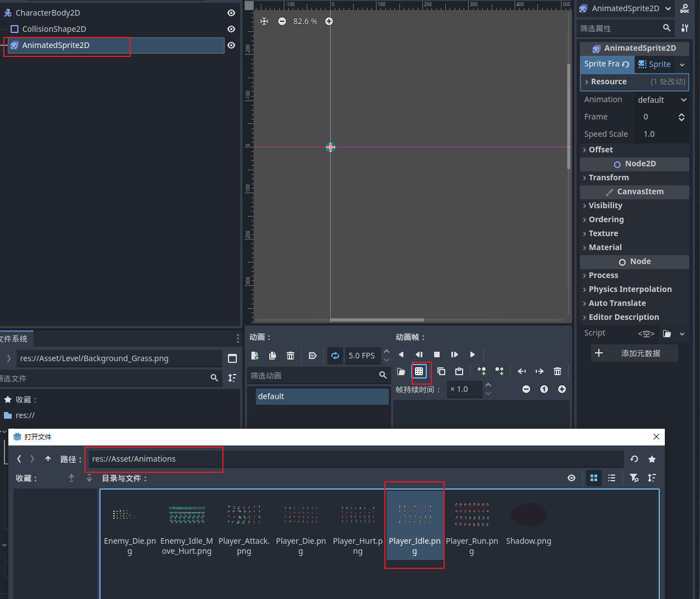Play animation from current position
This screenshot has height=599, width=700.
click(x=455, y=354)
